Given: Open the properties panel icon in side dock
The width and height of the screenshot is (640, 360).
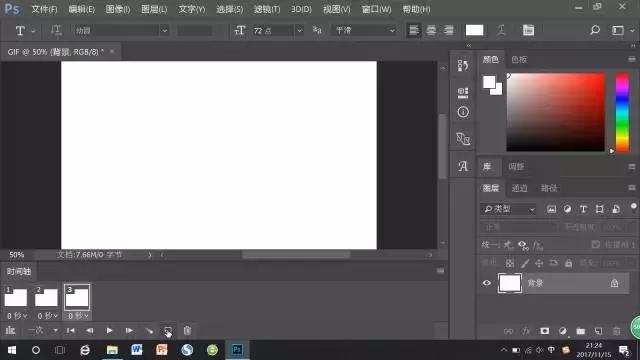Looking at the screenshot, I should 463,92.
